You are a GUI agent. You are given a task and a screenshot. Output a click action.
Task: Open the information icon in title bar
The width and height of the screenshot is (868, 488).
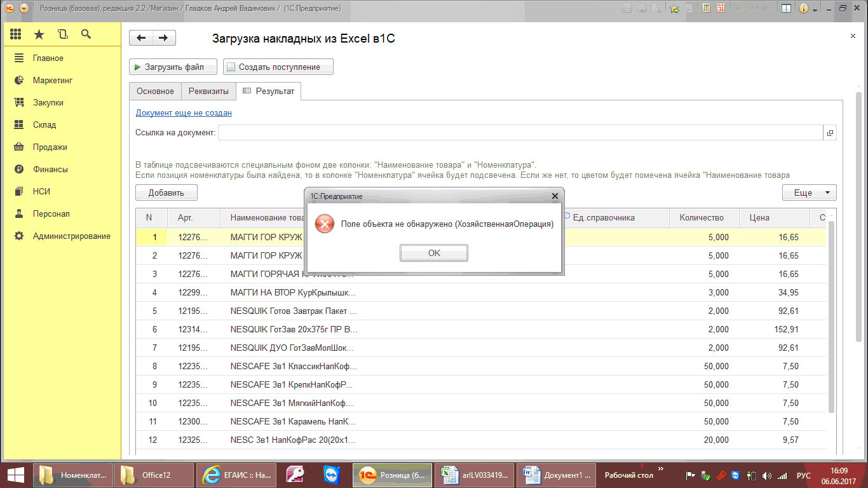pos(803,9)
